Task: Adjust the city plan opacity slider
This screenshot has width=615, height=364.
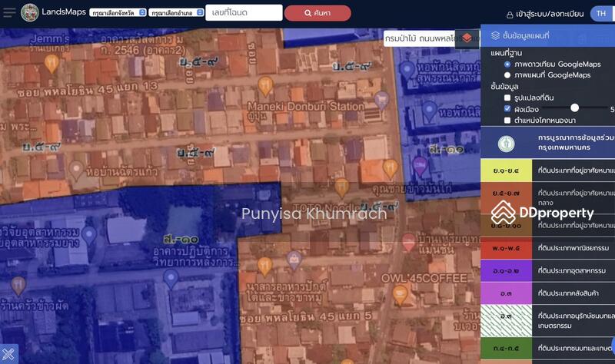Action: pos(574,108)
